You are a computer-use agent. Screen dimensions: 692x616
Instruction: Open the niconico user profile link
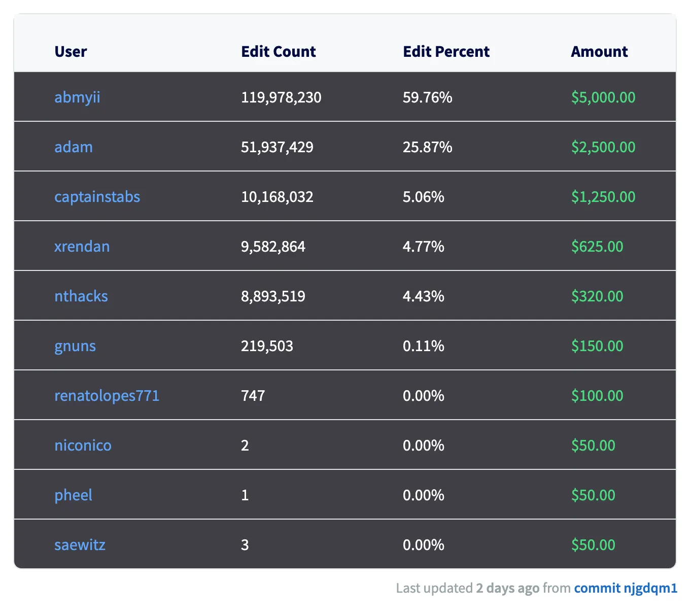[x=83, y=445]
